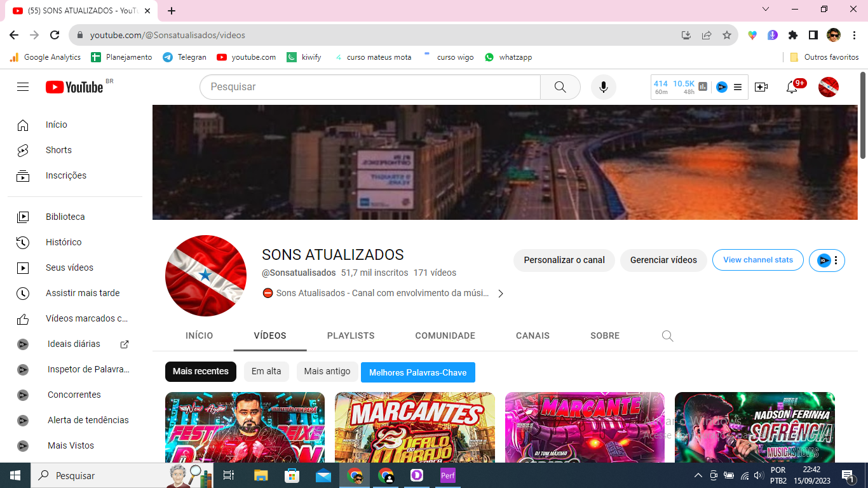Switch to the COMUNIDADE tab
The height and width of the screenshot is (488, 868).
(x=445, y=335)
